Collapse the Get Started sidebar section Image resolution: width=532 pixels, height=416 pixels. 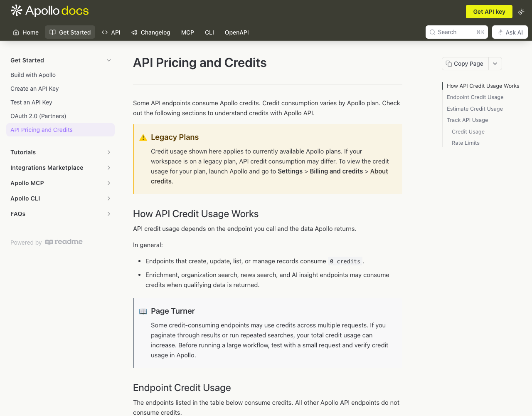point(109,60)
